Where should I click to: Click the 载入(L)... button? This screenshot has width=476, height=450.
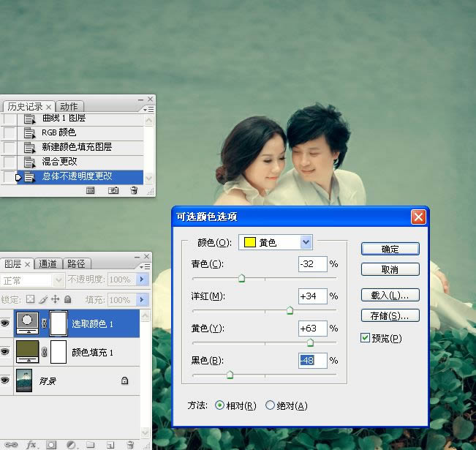pyautogui.click(x=390, y=296)
